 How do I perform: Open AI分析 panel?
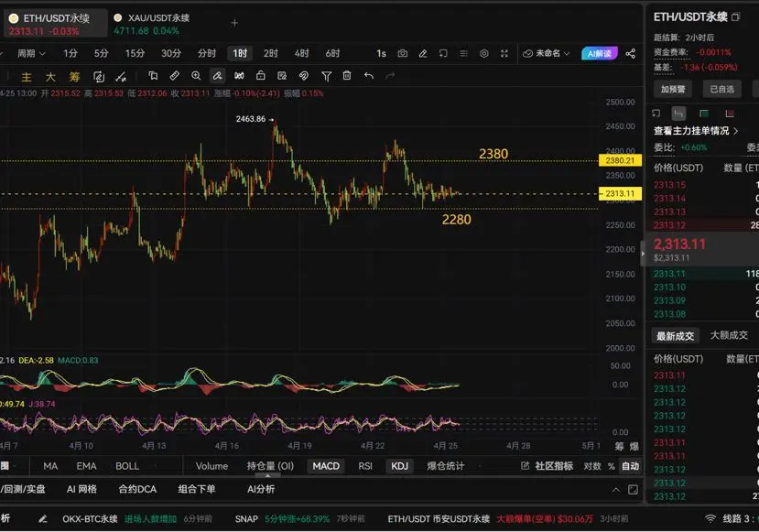pyautogui.click(x=261, y=489)
